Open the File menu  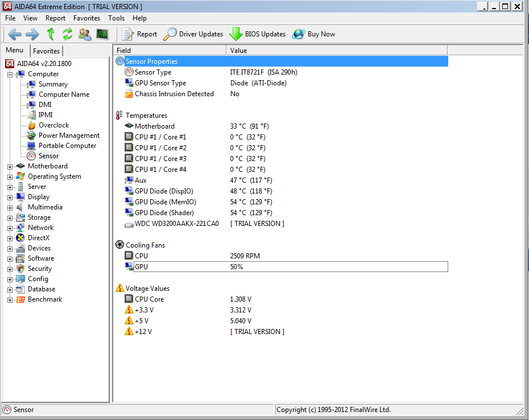coord(10,18)
